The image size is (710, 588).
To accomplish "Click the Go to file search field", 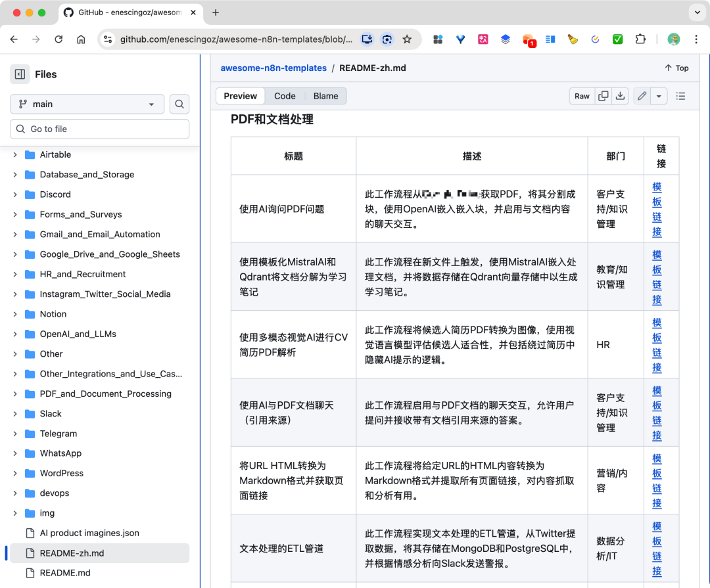I will [x=99, y=129].
